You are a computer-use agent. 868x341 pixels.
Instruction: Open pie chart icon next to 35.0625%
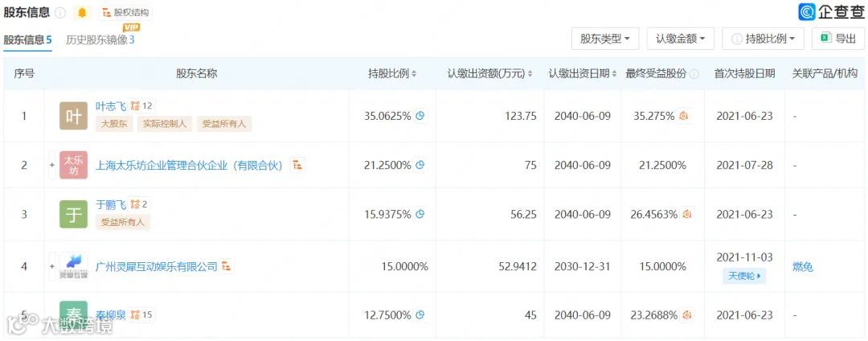click(x=420, y=117)
